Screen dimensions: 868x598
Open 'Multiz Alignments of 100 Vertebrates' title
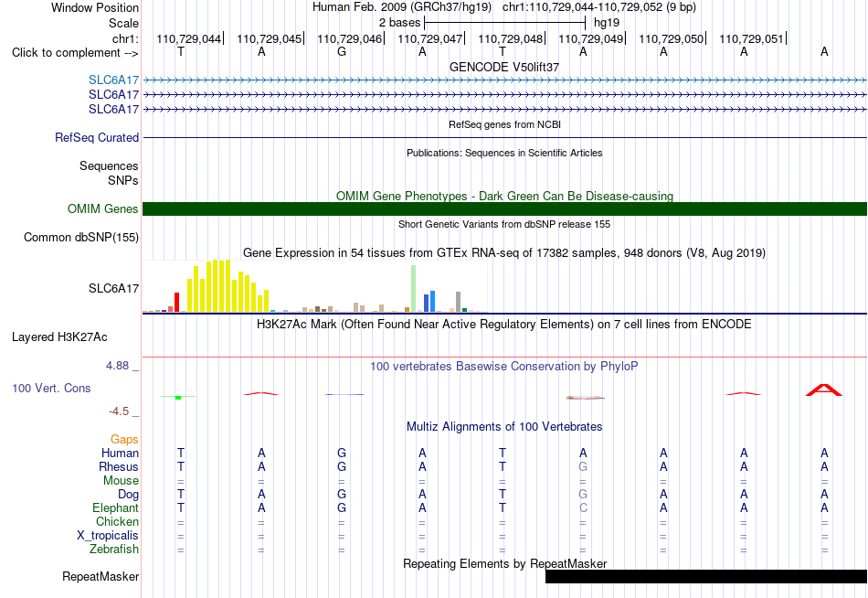pyautogui.click(x=504, y=427)
